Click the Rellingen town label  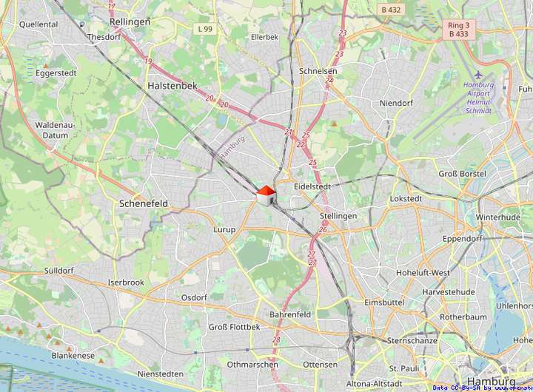pyautogui.click(x=130, y=21)
